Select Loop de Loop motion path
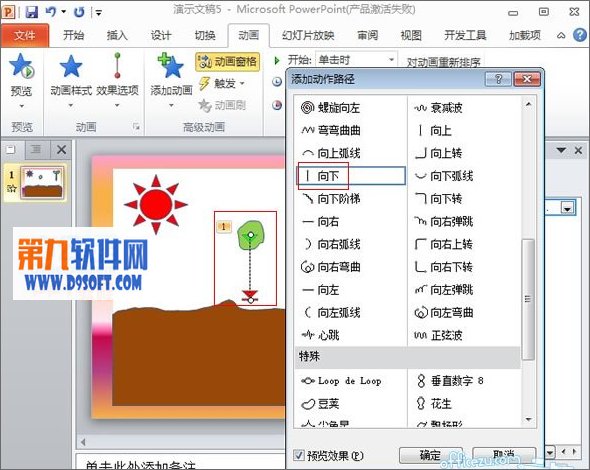The height and width of the screenshot is (470, 590). (x=341, y=381)
